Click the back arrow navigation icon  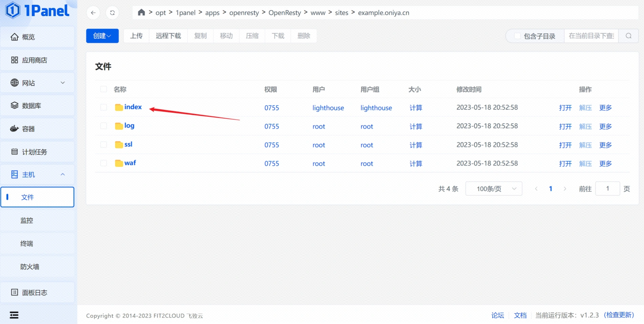pos(93,13)
